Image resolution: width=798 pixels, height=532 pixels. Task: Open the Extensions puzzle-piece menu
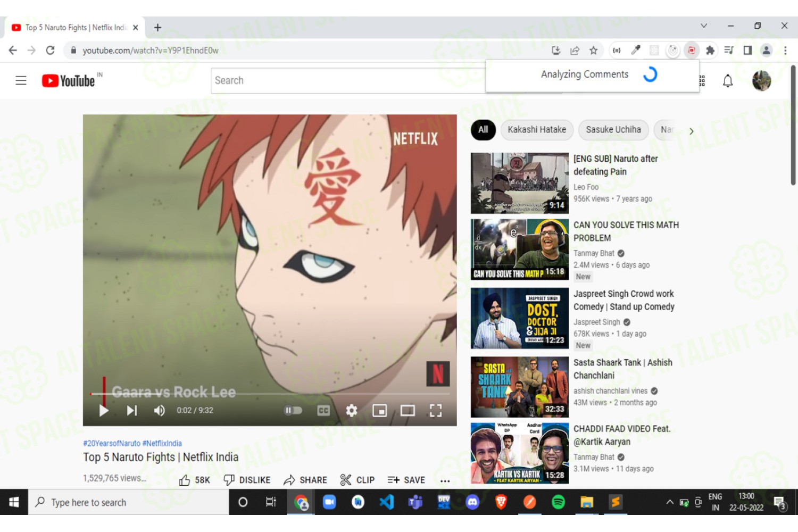[x=710, y=51]
